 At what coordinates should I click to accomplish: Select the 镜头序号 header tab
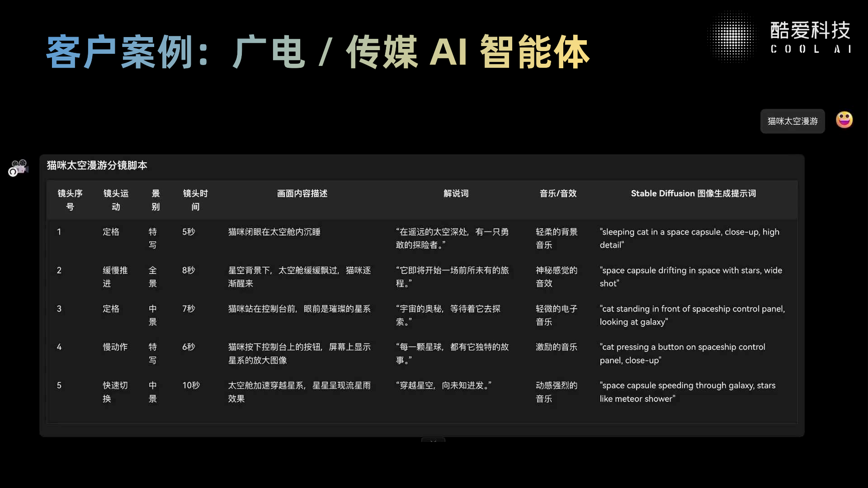click(70, 200)
